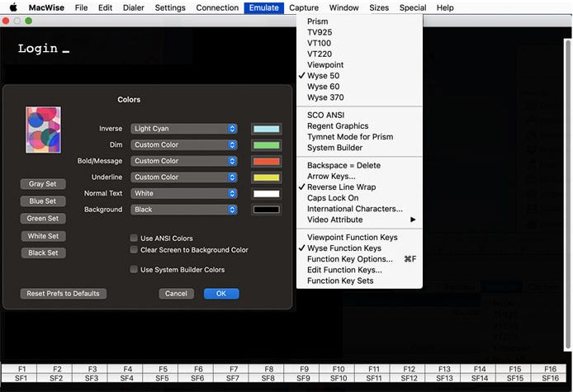Toggle Wyse Function Keys item
573x392 pixels.
coord(360,248)
